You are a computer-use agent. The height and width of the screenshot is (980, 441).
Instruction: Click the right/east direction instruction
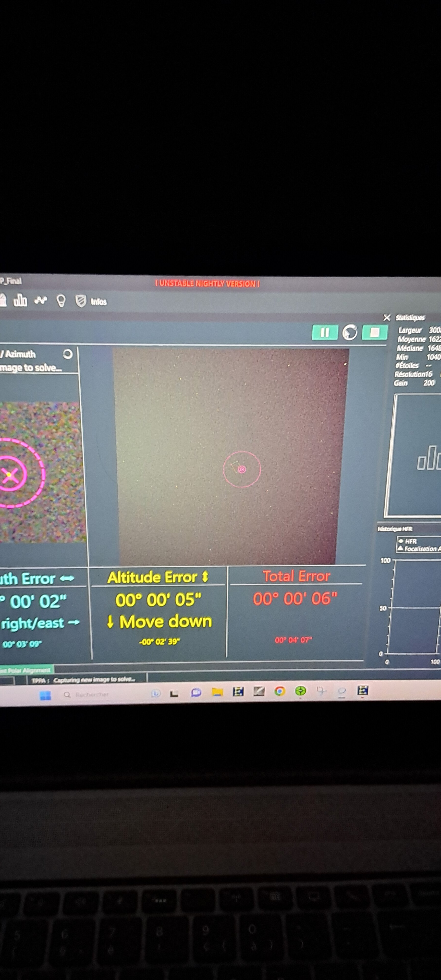click(40, 623)
